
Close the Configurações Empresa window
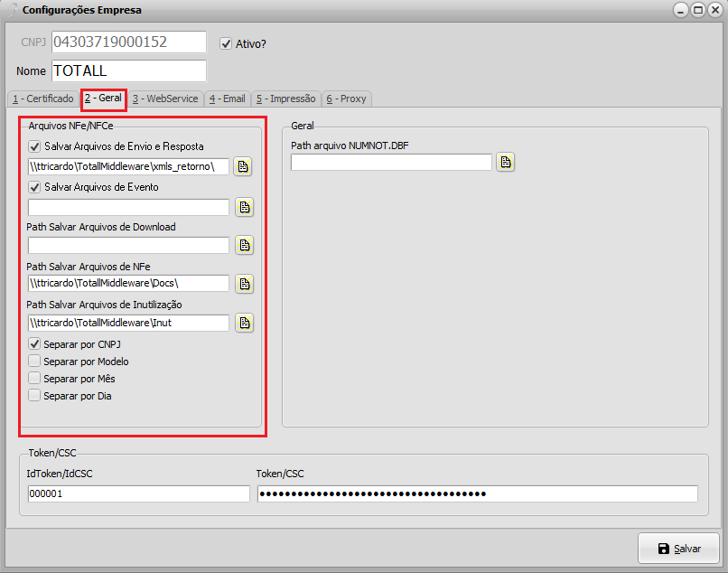(x=715, y=10)
